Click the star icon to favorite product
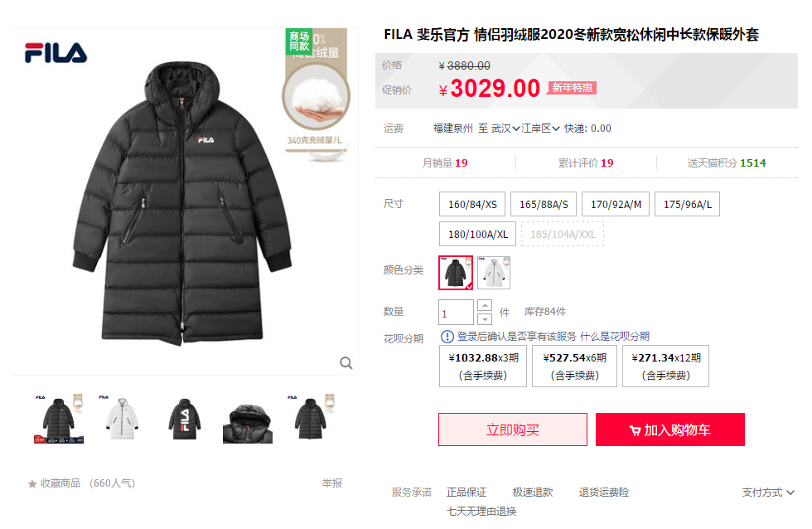Screen dimensions: 812x529 tap(32, 484)
